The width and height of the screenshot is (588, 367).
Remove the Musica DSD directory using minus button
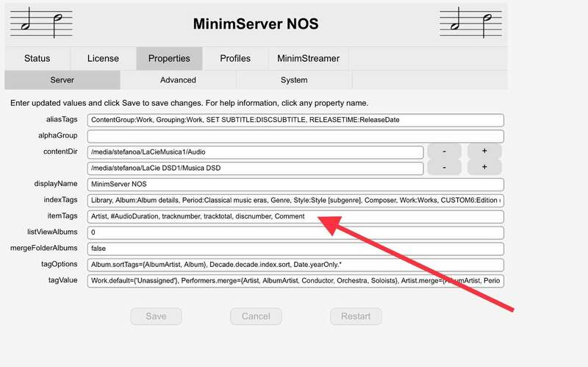[444, 168]
